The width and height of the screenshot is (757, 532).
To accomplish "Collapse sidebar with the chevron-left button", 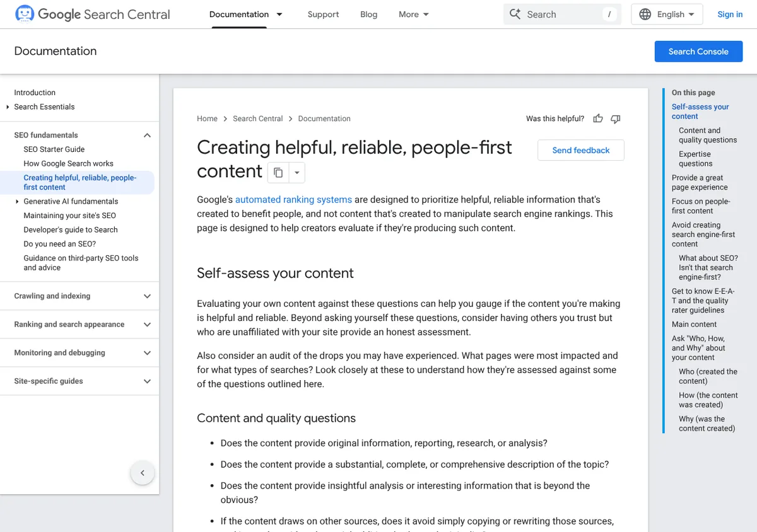I will tap(143, 473).
